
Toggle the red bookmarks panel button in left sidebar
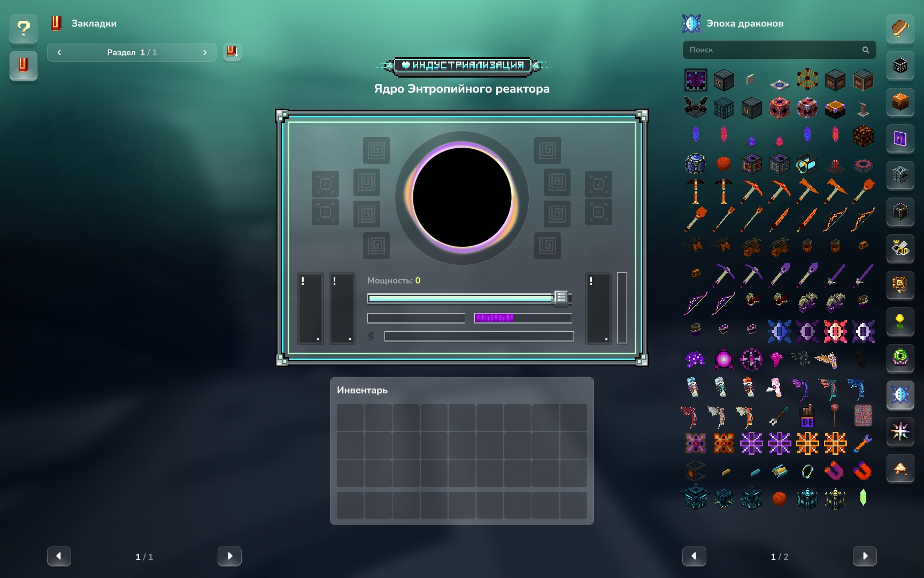[24, 65]
